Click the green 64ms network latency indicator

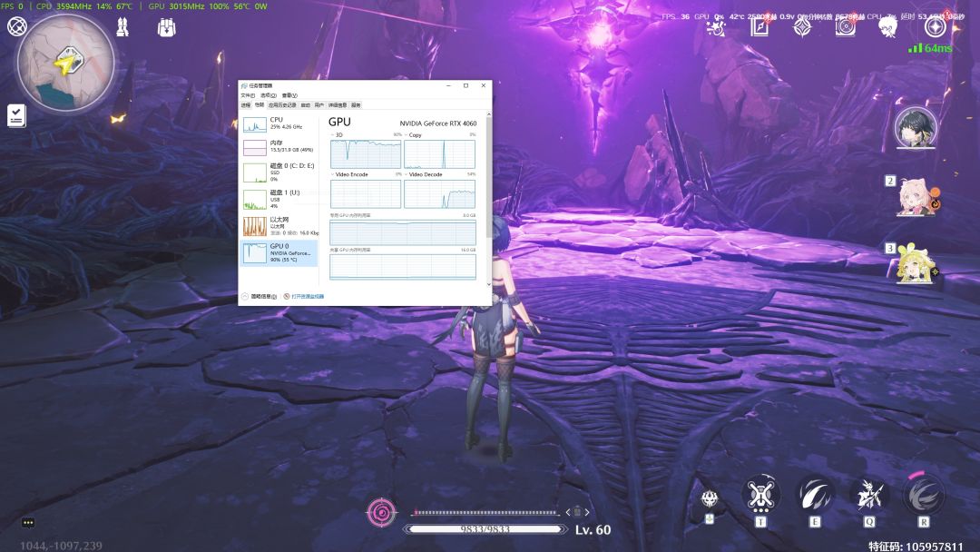[x=930, y=48]
